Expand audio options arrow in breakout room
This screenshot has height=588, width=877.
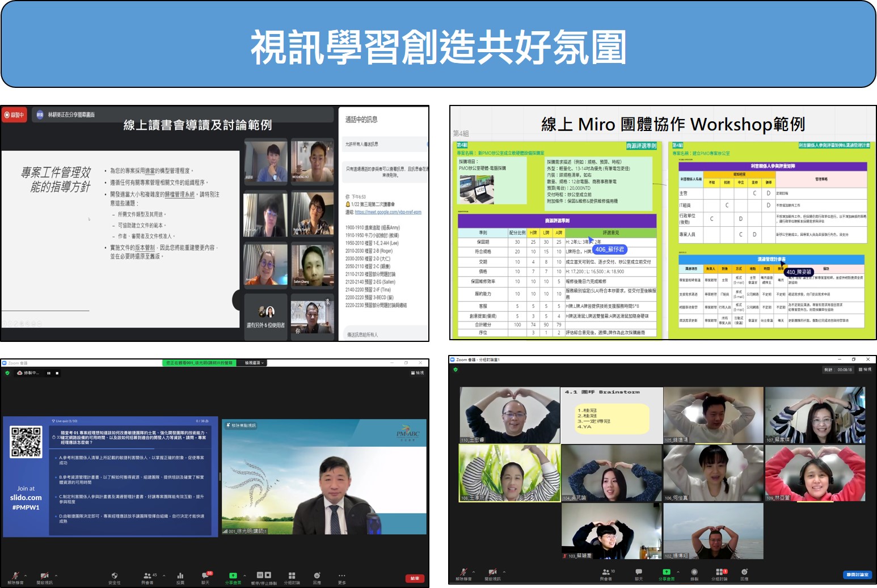pos(474,572)
